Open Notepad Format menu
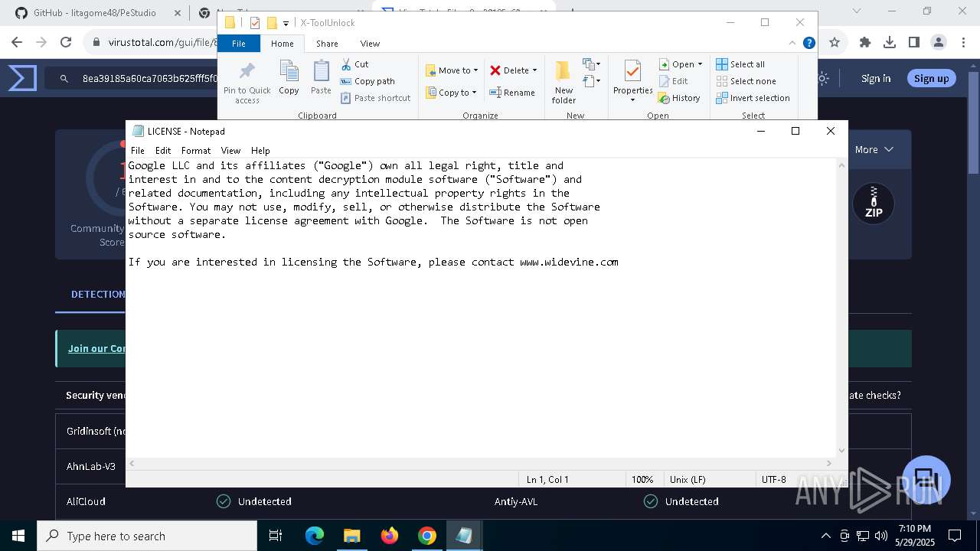The image size is (980, 551). (x=196, y=151)
